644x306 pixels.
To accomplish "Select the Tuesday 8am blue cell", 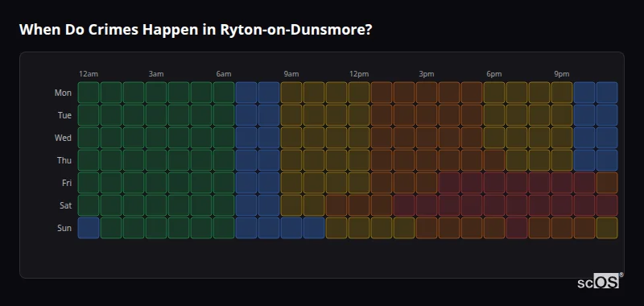I will point(269,115).
